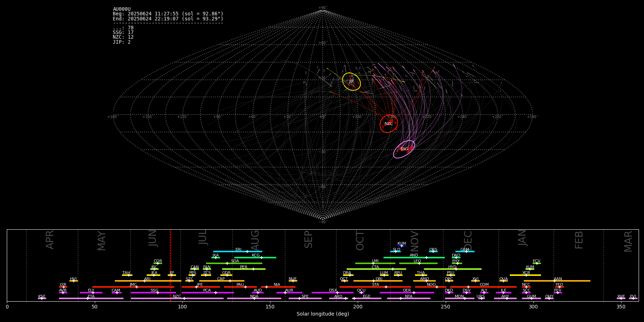
Task: Click the DEC month label
Action: click(x=468, y=240)
